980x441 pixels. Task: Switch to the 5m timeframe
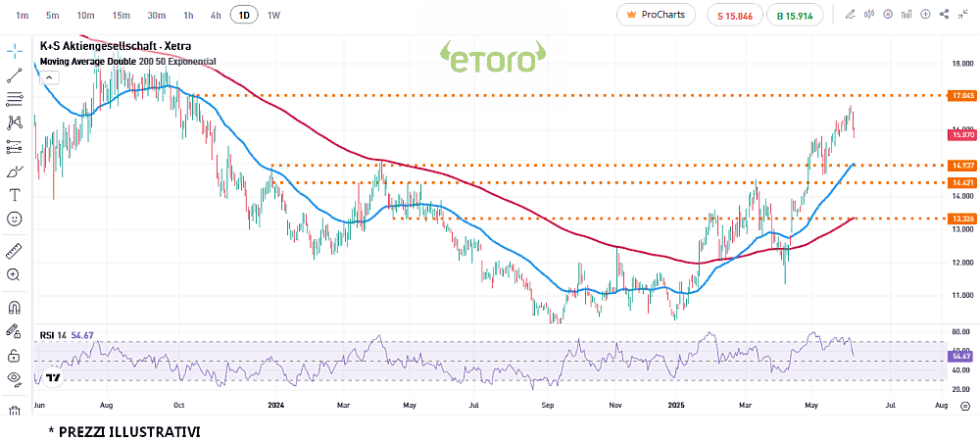pos(53,15)
